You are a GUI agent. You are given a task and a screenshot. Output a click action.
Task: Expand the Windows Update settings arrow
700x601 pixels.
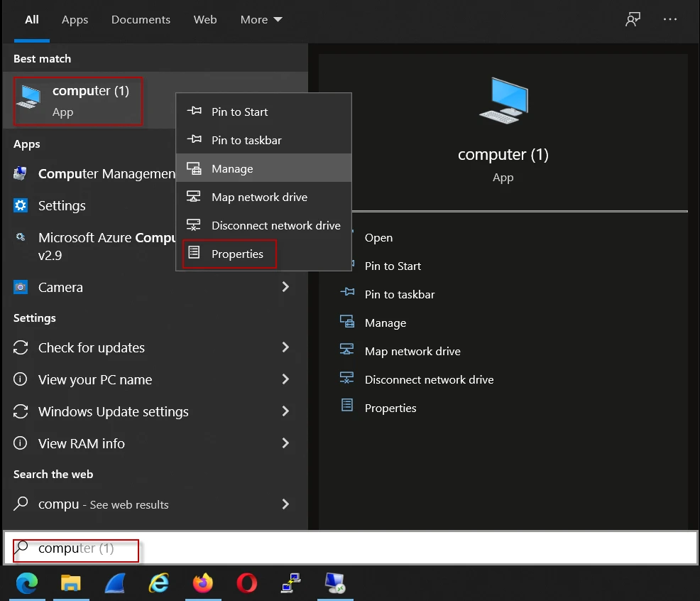[285, 411]
